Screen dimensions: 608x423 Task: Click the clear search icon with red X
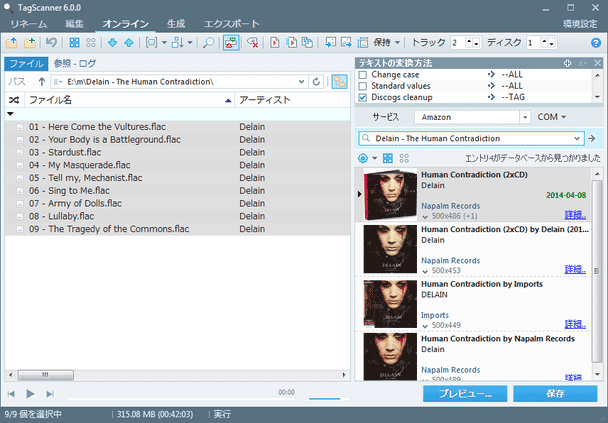point(253,43)
